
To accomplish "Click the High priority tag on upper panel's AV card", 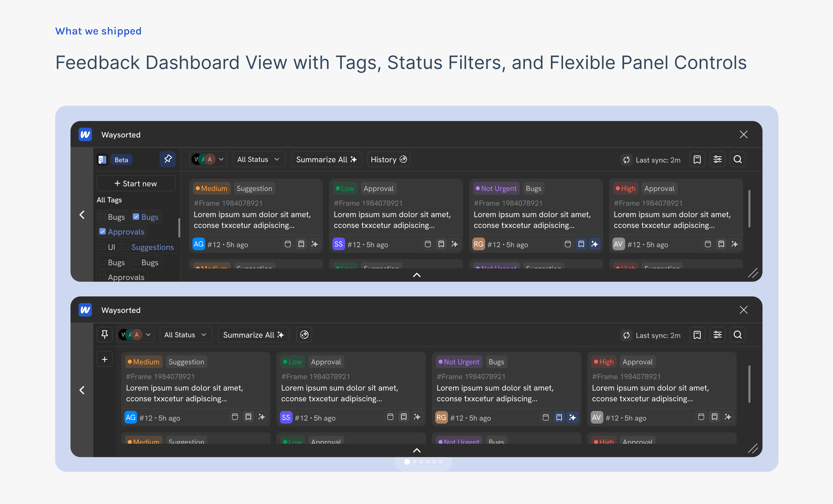I will [x=626, y=188].
